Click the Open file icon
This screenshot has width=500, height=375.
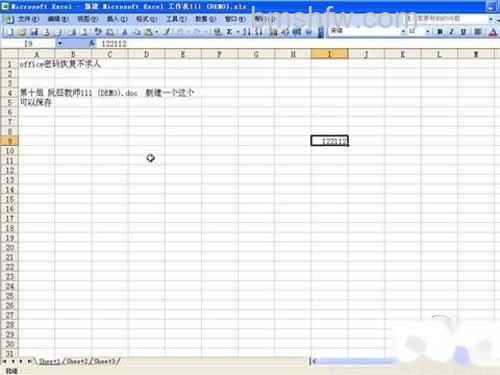(x=22, y=32)
